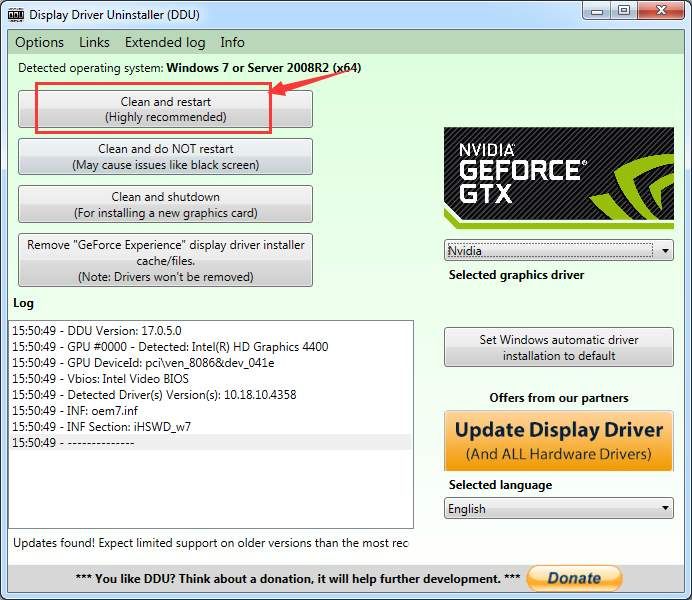Select Clean and shutdown option

(165, 204)
